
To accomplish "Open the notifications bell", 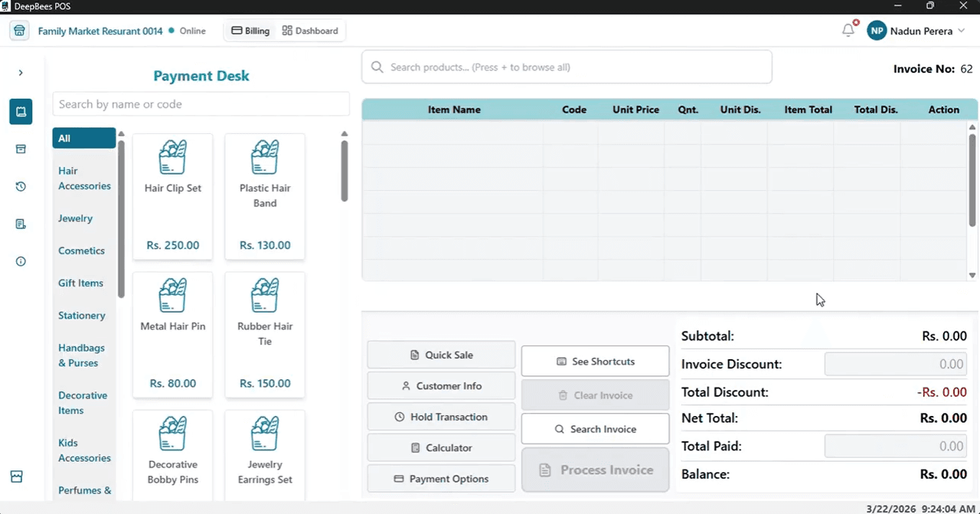I will (848, 31).
